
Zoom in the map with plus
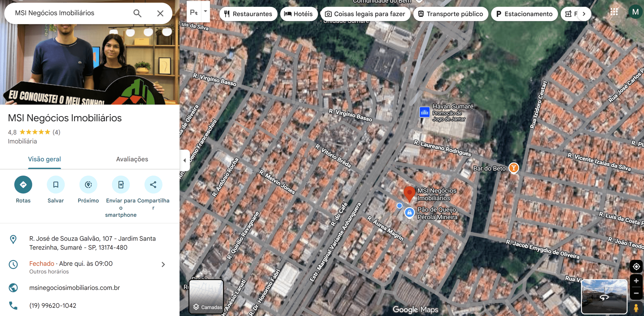point(636,281)
